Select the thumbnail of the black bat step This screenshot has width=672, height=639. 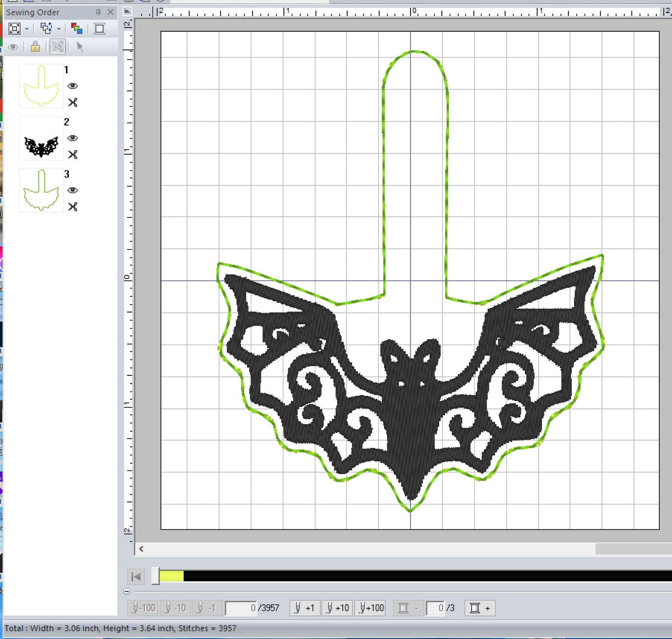(40, 139)
